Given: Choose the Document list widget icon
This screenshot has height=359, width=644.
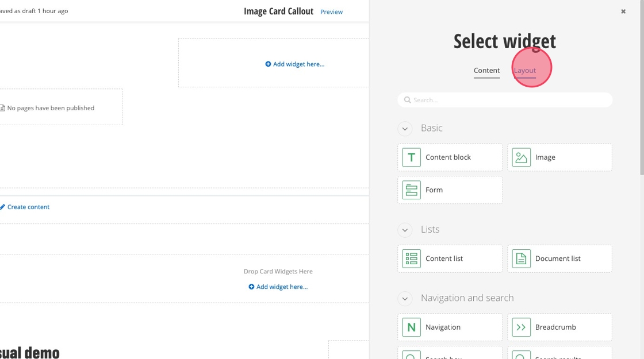Looking at the screenshot, I should [x=521, y=258].
